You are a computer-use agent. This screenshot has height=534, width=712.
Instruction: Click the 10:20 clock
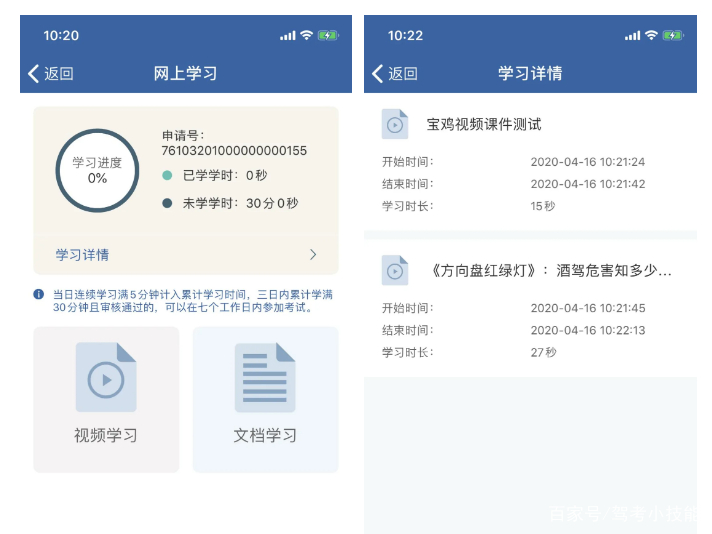pyautogui.click(x=61, y=35)
